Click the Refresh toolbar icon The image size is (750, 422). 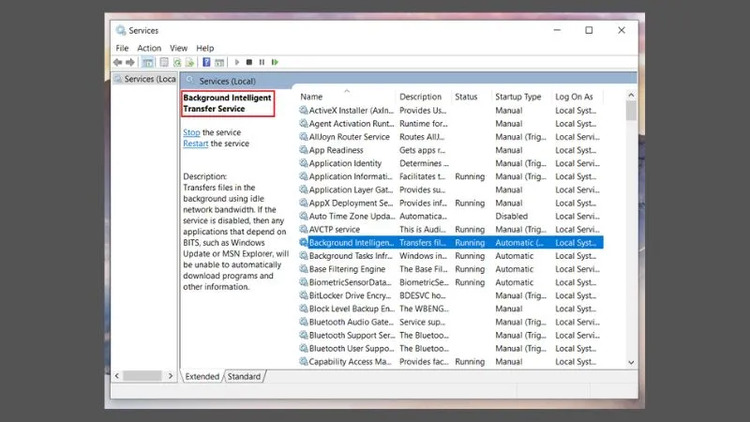[177, 62]
